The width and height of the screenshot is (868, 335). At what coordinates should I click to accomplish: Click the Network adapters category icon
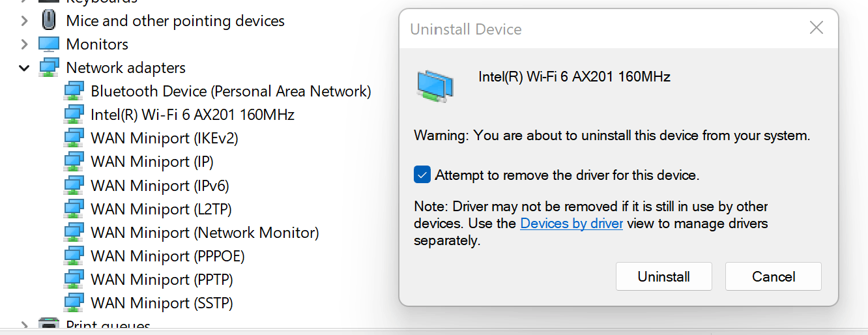(x=49, y=68)
